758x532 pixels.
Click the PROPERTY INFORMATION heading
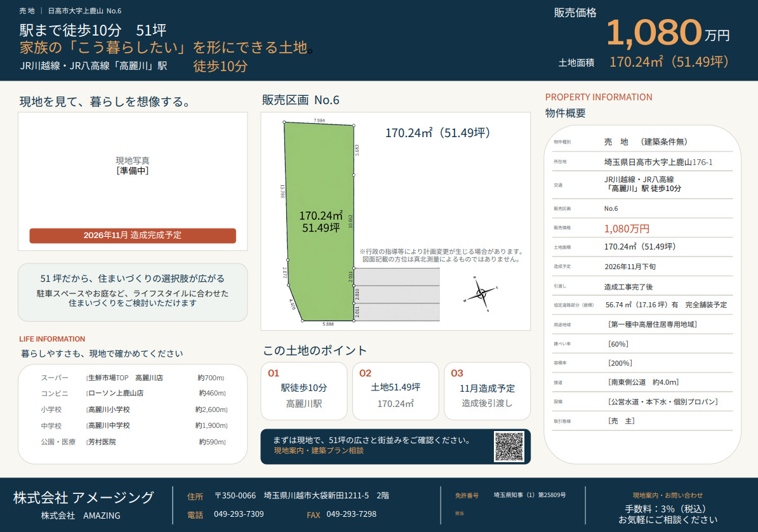[x=599, y=97]
